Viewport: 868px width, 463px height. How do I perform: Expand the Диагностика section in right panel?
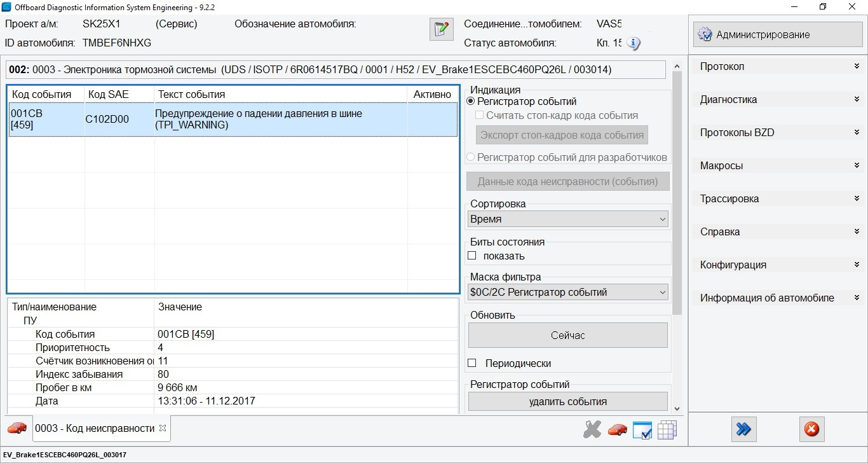click(x=779, y=99)
